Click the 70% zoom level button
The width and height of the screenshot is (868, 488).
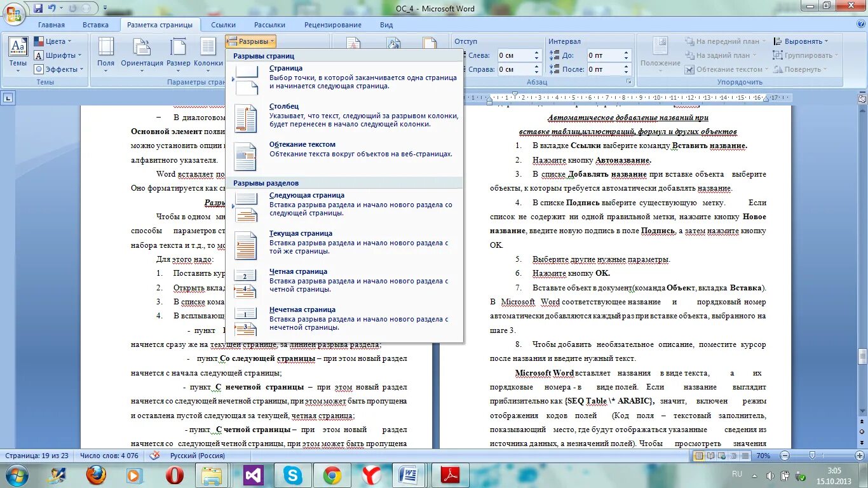click(x=764, y=456)
